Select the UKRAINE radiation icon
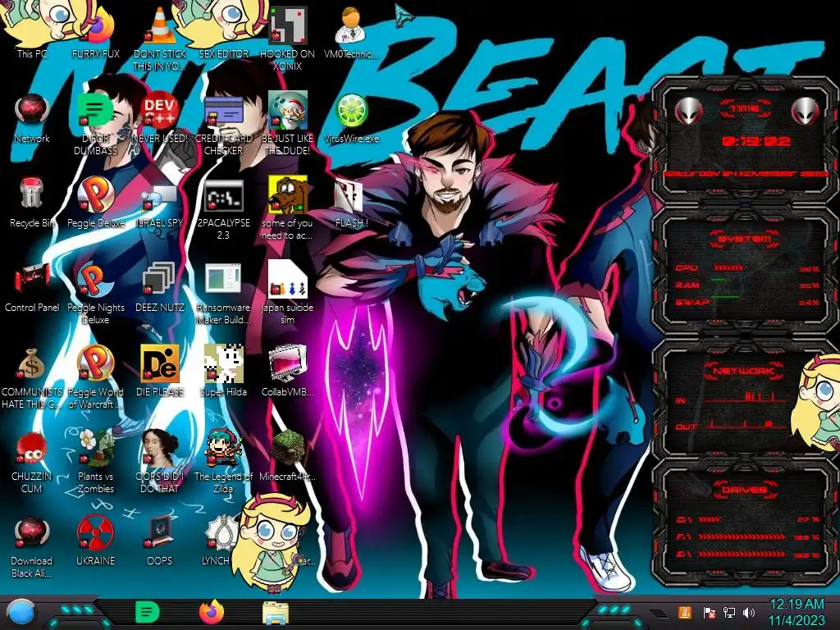Screen dimensions: 840x630 (x=95, y=533)
